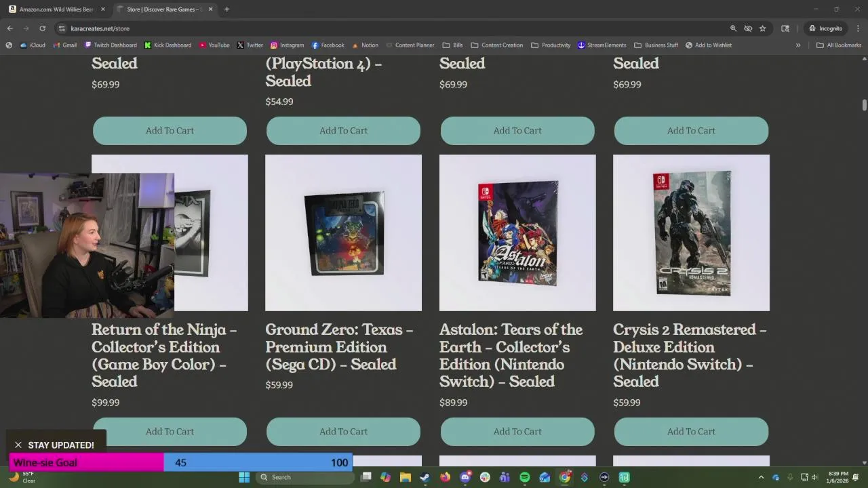Add Return of the Ninja to cart
The height and width of the screenshot is (488, 868).
pyautogui.click(x=170, y=432)
